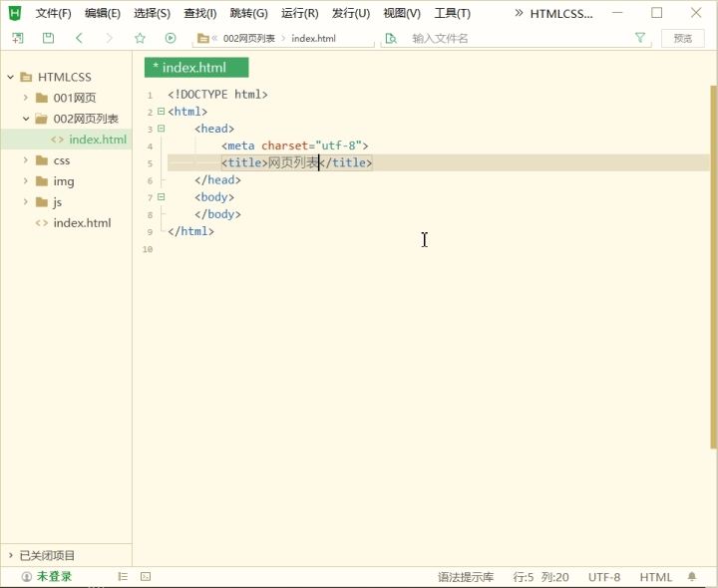Open the 编辑(E) menu
The height and width of the screenshot is (588, 718).
103,13
